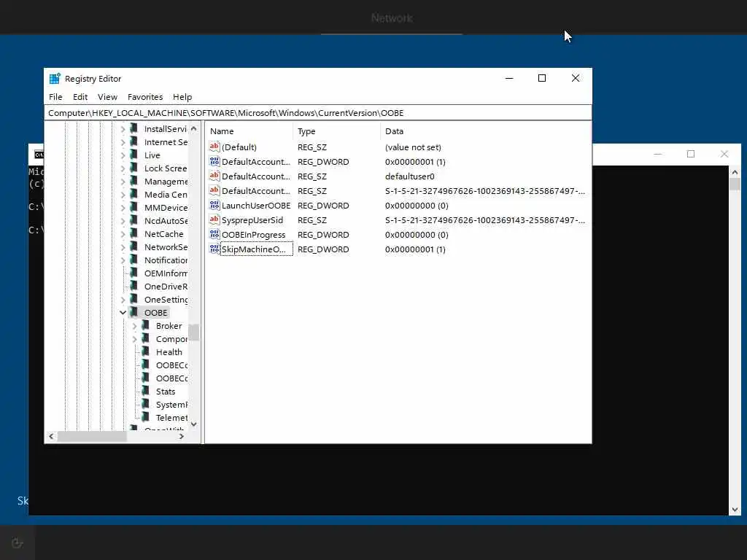Image resolution: width=747 pixels, height=560 pixels.
Task: Click the tree pane scroll up arrow
Action: point(193,128)
